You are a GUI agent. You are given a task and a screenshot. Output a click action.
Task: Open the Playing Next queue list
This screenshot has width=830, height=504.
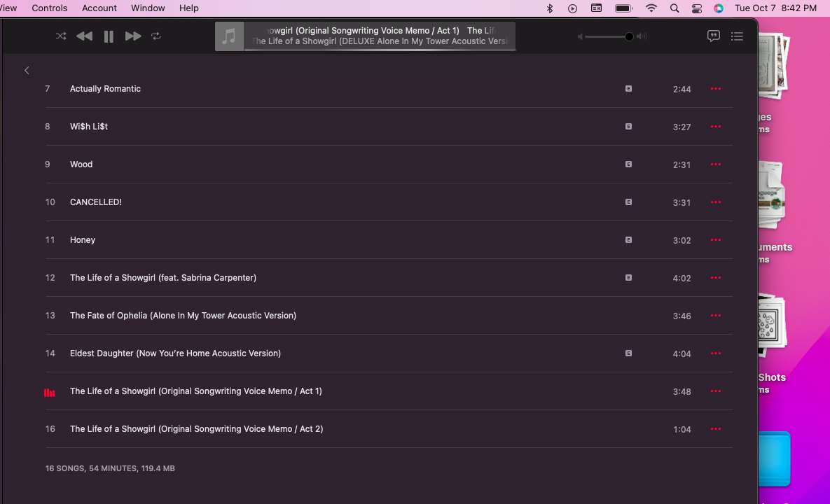(x=737, y=36)
